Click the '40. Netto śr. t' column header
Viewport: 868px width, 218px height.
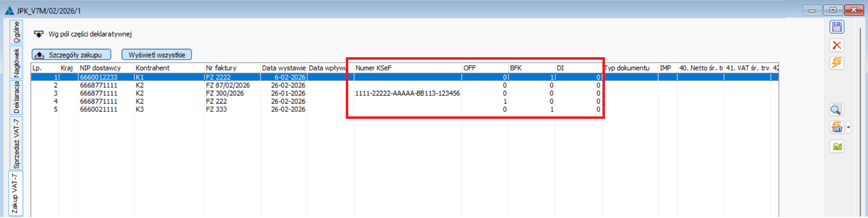[x=700, y=68]
